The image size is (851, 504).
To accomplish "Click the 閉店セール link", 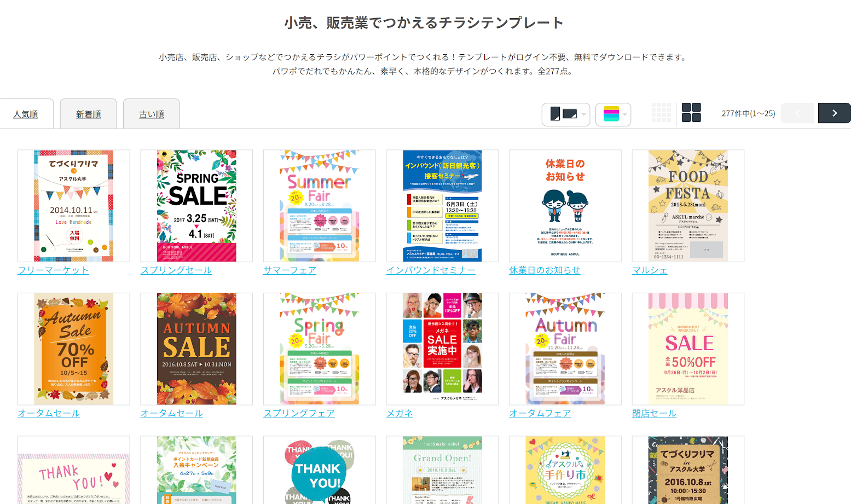I will pos(654,414).
